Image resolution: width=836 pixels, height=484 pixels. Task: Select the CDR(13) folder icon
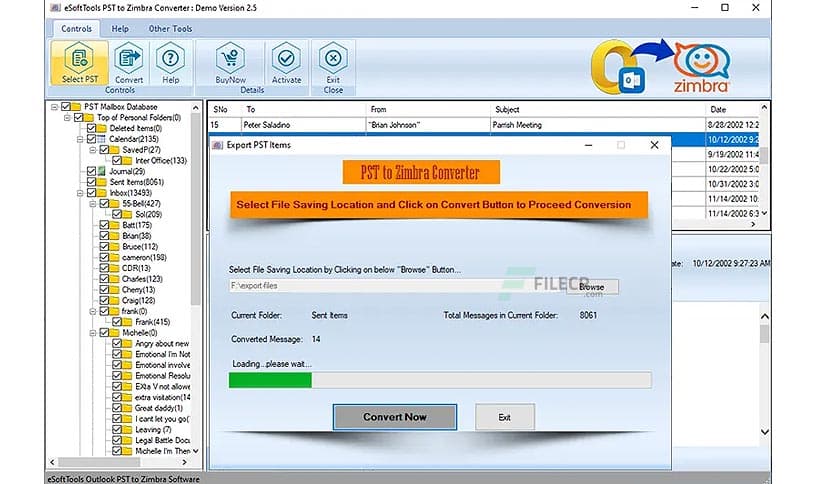(x=115, y=268)
